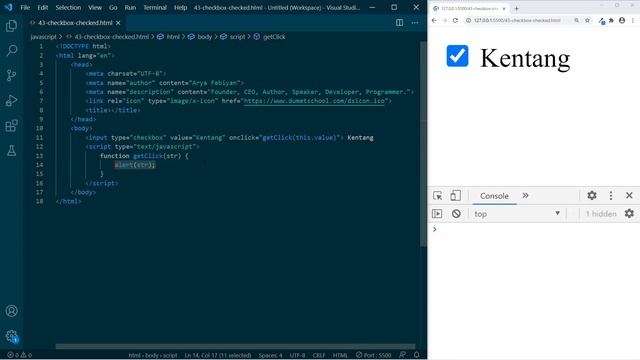The height and width of the screenshot is (360, 640).
Task: Click the Ln 14, Col 17 status item
Action: tap(218, 355)
